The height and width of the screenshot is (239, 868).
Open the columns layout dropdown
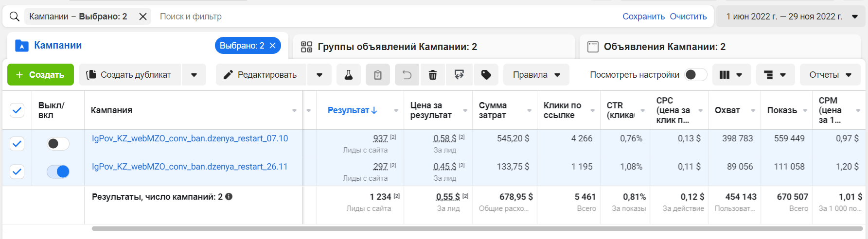(x=731, y=75)
